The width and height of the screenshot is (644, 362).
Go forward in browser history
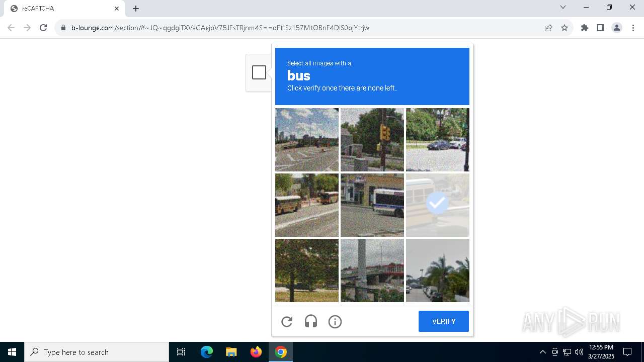27,28
